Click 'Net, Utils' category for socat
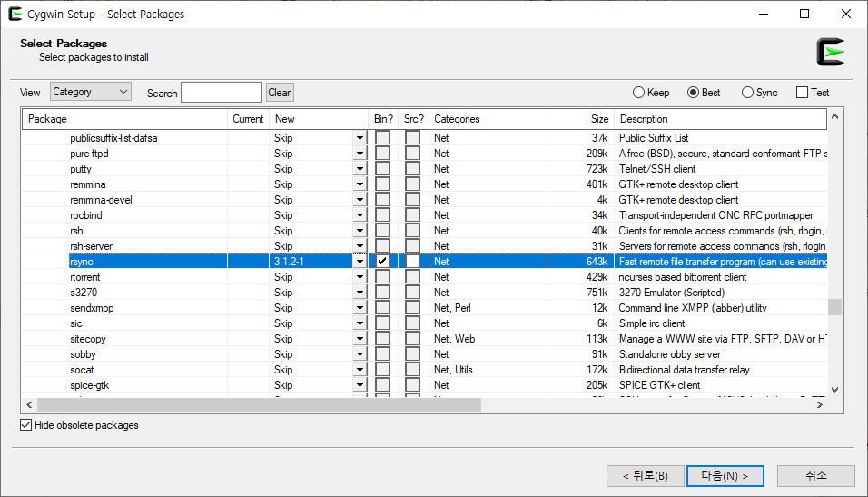Screen dimensions: 868x497 453,370
